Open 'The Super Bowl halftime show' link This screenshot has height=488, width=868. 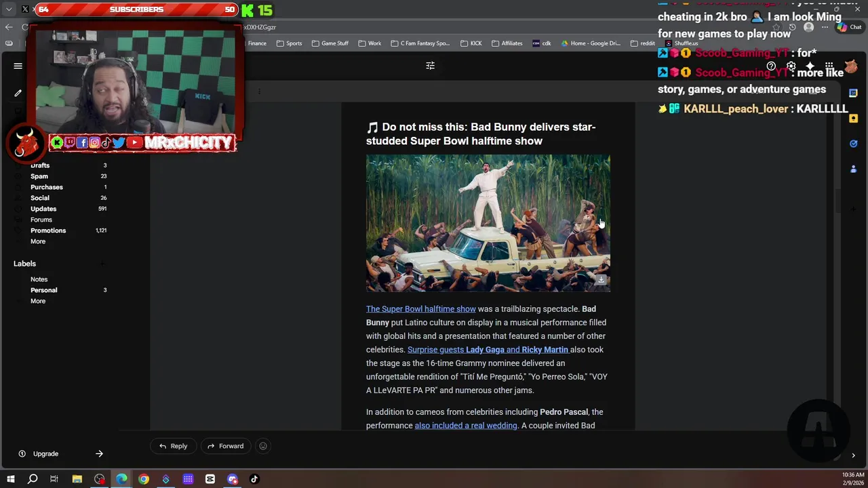(x=421, y=309)
